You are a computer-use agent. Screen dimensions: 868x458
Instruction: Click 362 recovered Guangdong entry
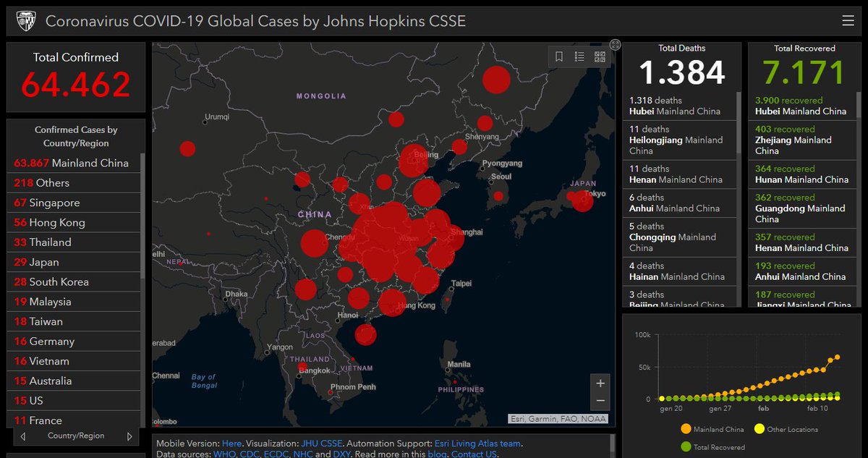coord(802,208)
